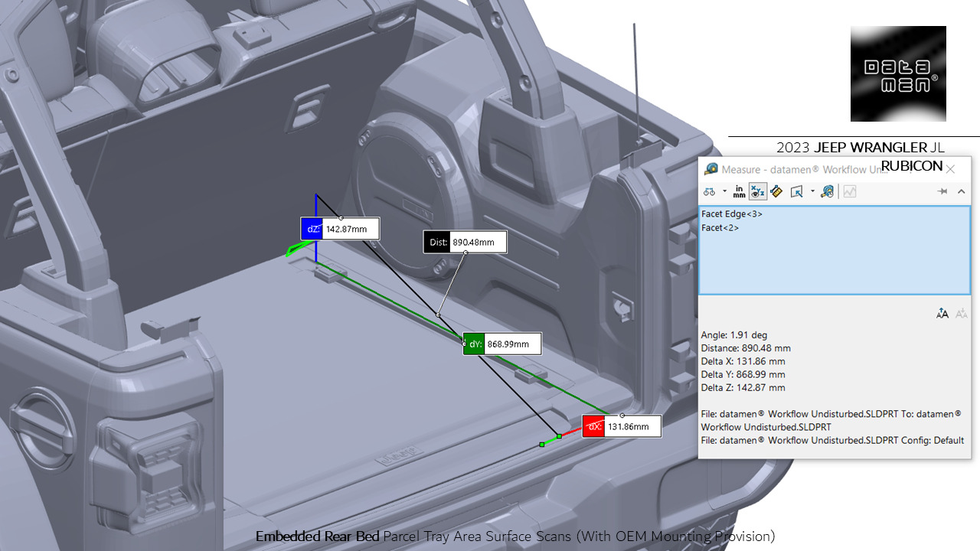Click the Dist 890.48mm callout
The width and height of the screenshot is (980, 551).
tap(465, 243)
